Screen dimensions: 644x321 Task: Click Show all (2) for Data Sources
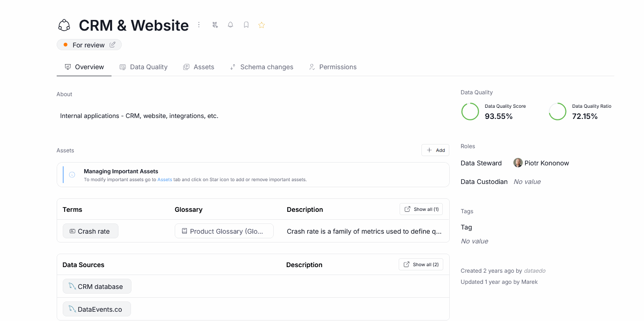pyautogui.click(x=421, y=264)
